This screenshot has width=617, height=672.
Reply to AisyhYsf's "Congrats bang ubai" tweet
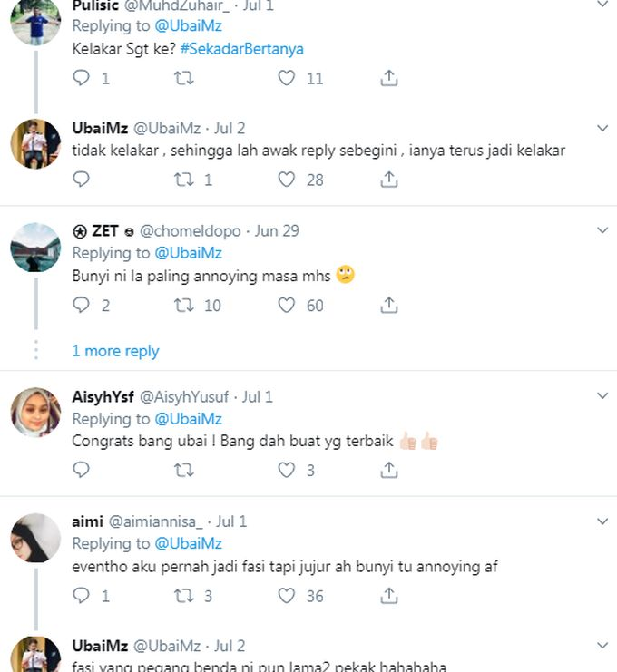click(x=82, y=470)
